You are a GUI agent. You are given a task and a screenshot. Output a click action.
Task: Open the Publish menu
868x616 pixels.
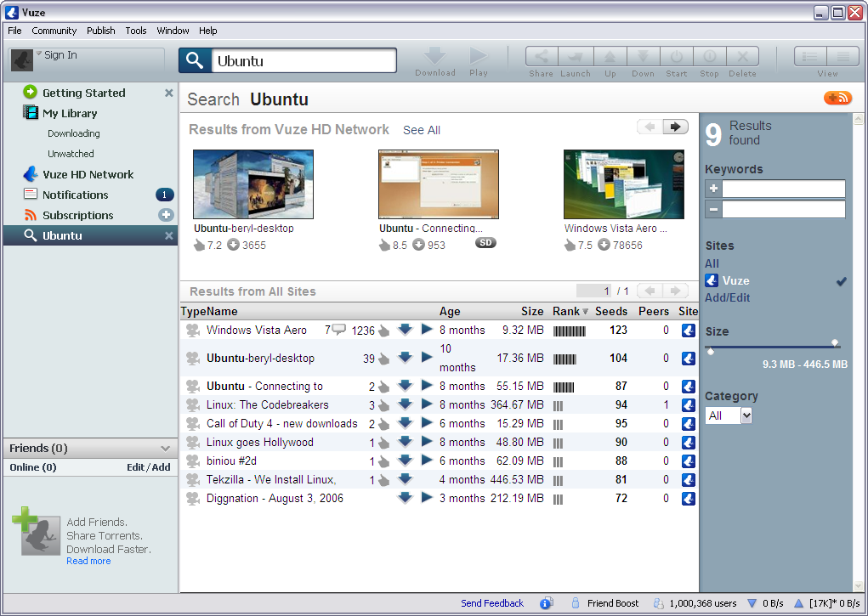101,31
